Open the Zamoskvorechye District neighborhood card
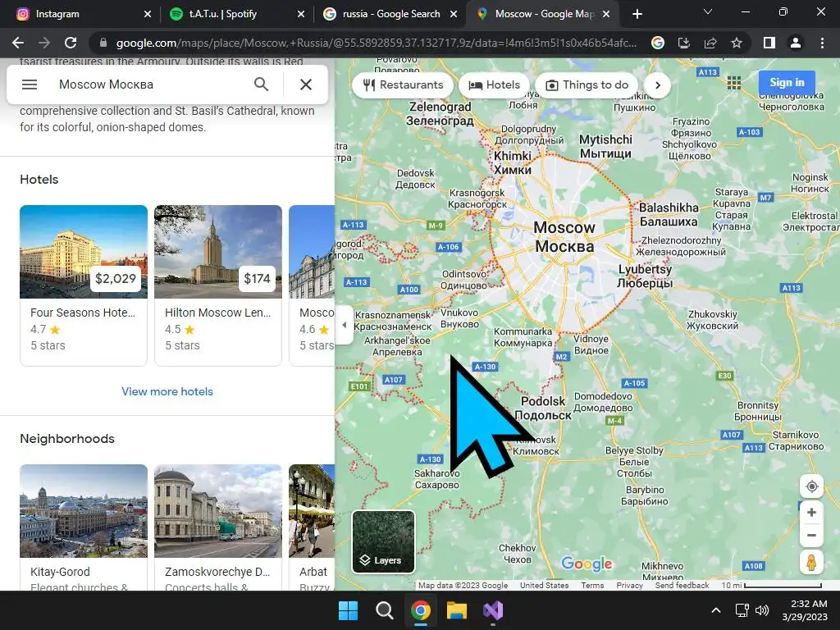Viewport: 840px width, 630px height. tap(218, 527)
